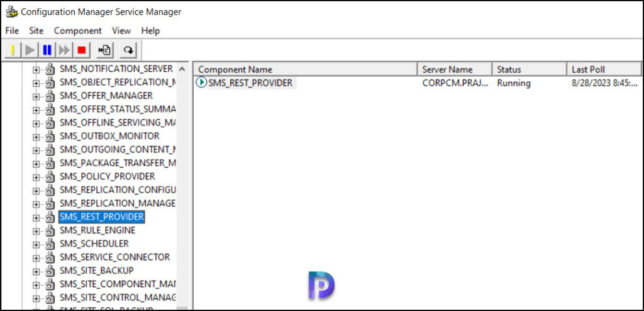
Task: Click the Query (yellow exclamation) toolbar icon
Action: (13, 50)
